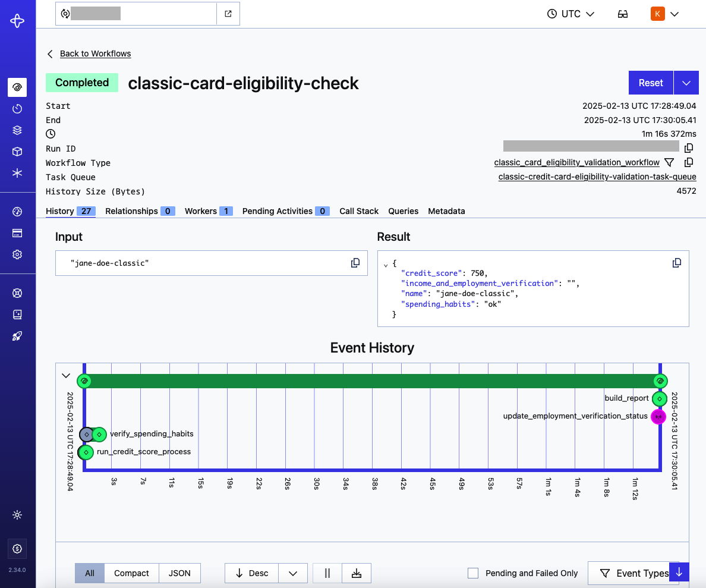The width and height of the screenshot is (706, 588).
Task: Open the labs glasses icon in top bar
Action: pos(622,13)
